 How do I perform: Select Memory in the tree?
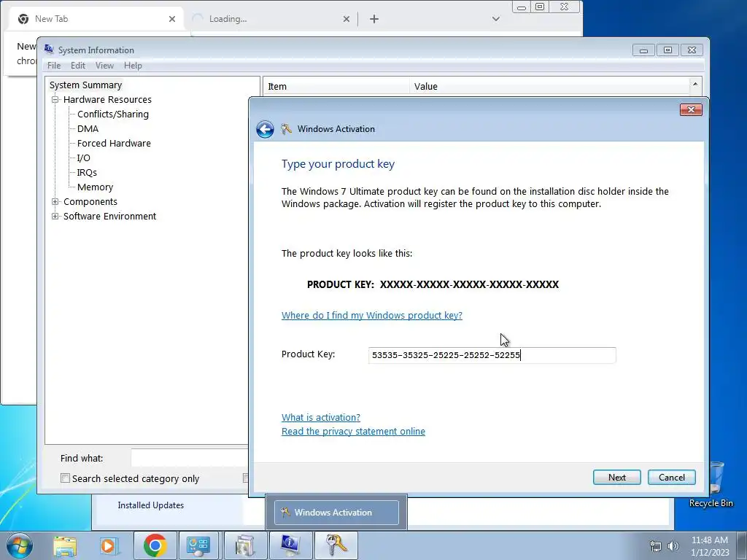tap(95, 187)
